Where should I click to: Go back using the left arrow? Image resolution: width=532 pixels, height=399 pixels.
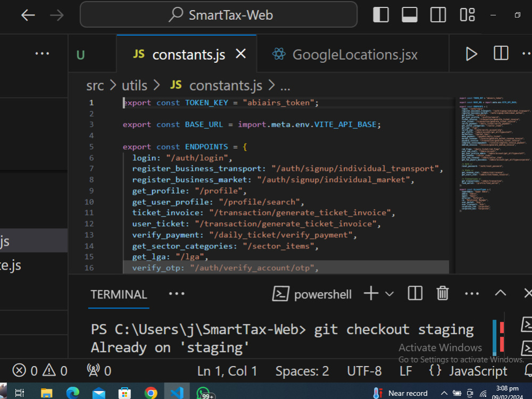28,15
